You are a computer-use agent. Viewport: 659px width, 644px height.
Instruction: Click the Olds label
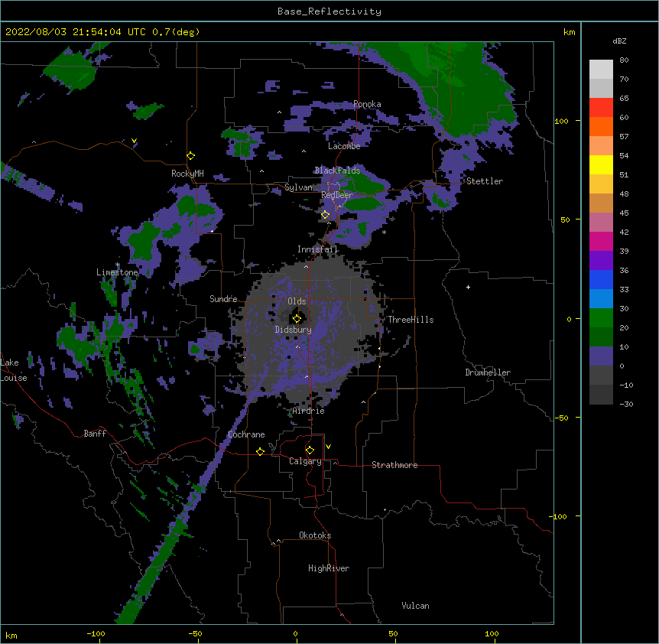point(297,301)
